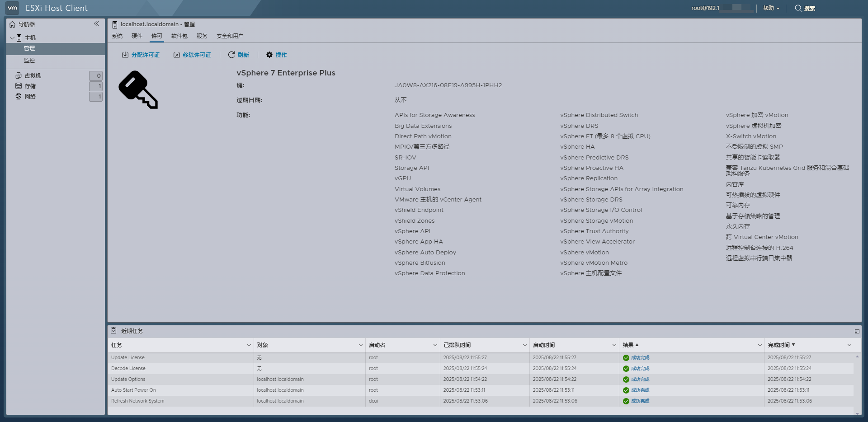Screen dimensions: 868x422
Task: Pop out the 近期任务 panel
Action: click(x=857, y=331)
